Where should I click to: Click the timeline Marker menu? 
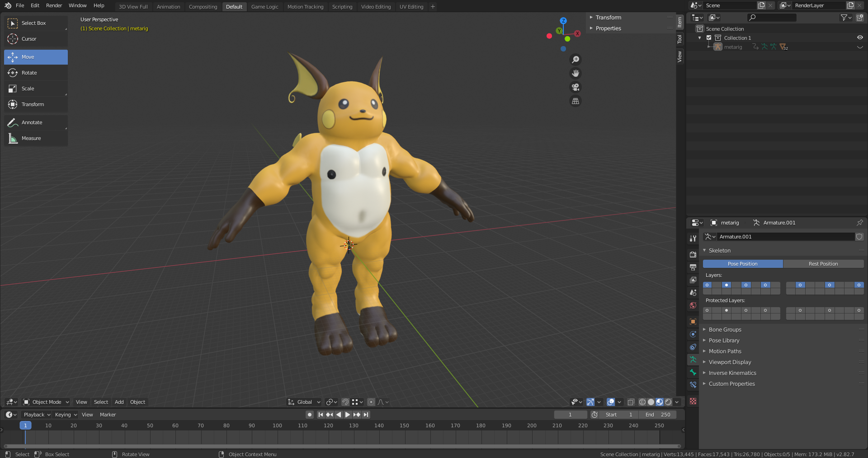pyautogui.click(x=108, y=415)
